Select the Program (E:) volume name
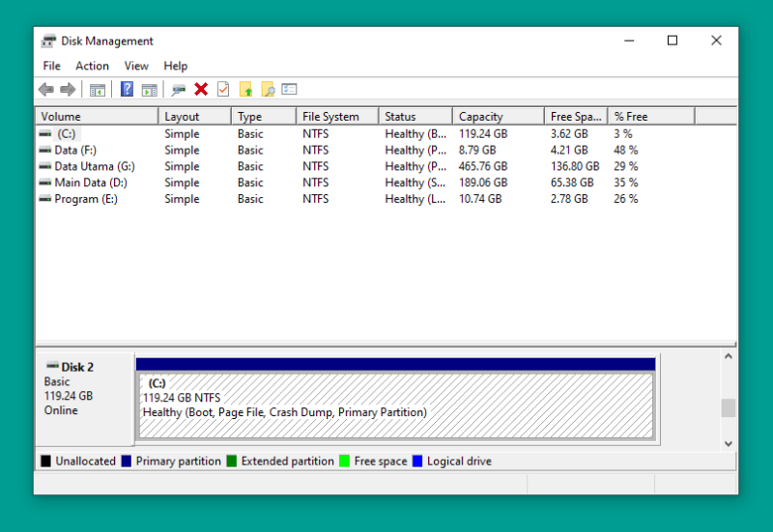Image resolution: width=773 pixels, height=532 pixels. pos(86,199)
